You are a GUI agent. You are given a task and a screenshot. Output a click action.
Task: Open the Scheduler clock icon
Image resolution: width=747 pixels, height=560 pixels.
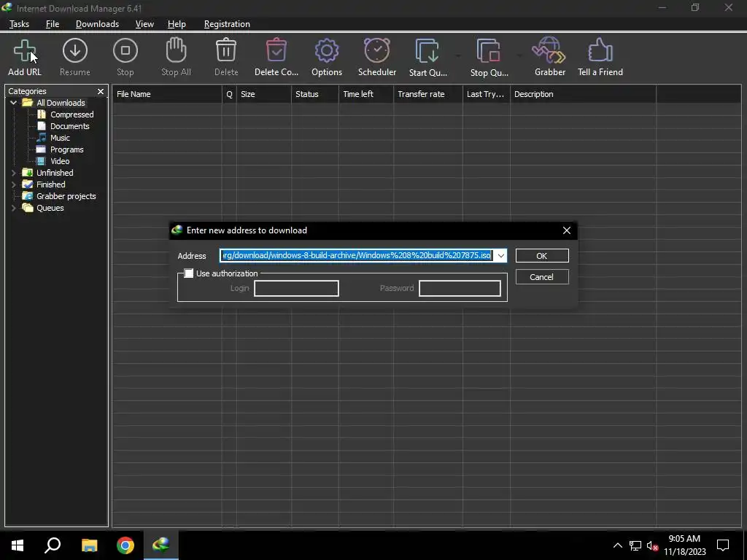(377, 50)
